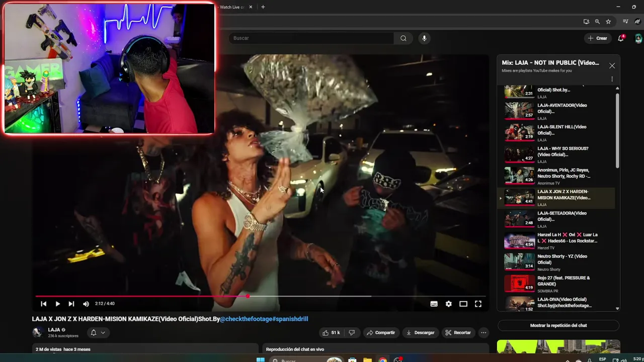
Task: Mute the video volume
Action: [86, 304]
